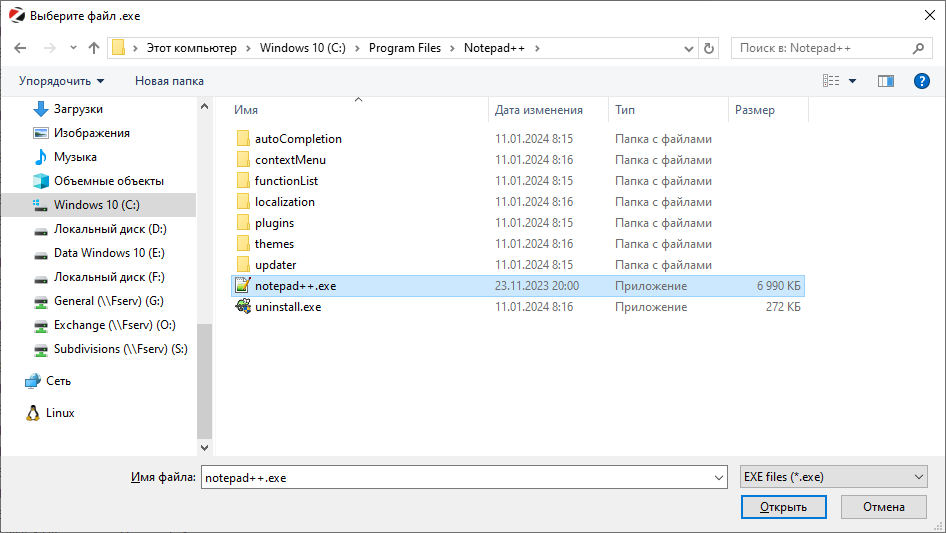The width and height of the screenshot is (946, 533).
Task: Click the Новая папка toolbar item
Action: (x=169, y=81)
